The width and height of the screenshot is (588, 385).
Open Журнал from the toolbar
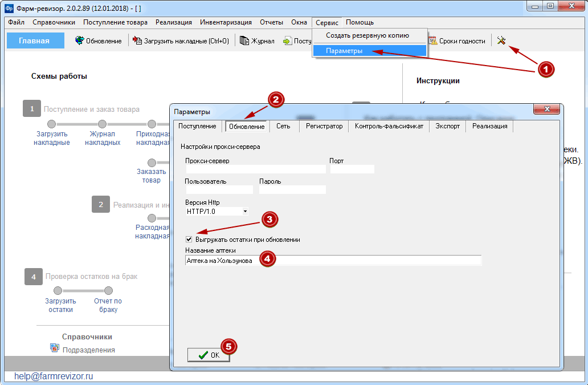point(257,41)
